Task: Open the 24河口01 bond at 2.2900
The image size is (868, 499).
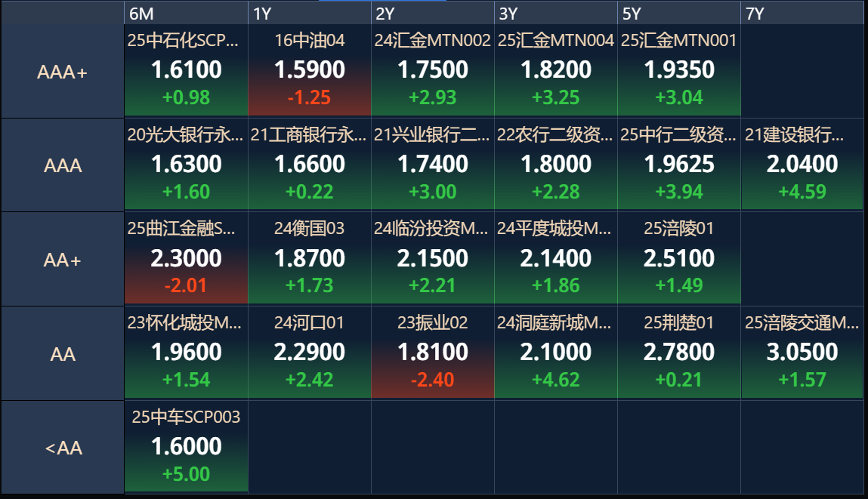Action: point(310,353)
